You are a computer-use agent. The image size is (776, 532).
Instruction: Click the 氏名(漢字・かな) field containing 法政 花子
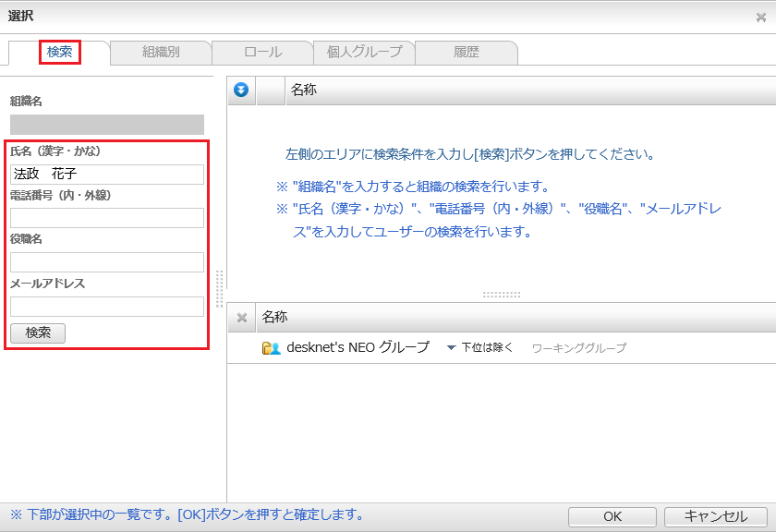107,175
